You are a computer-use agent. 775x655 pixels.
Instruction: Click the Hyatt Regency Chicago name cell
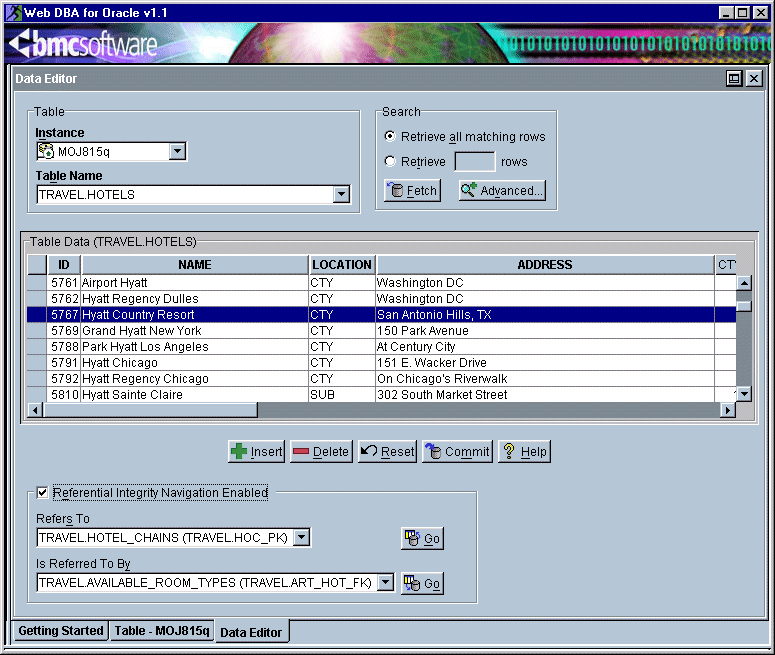click(x=195, y=379)
